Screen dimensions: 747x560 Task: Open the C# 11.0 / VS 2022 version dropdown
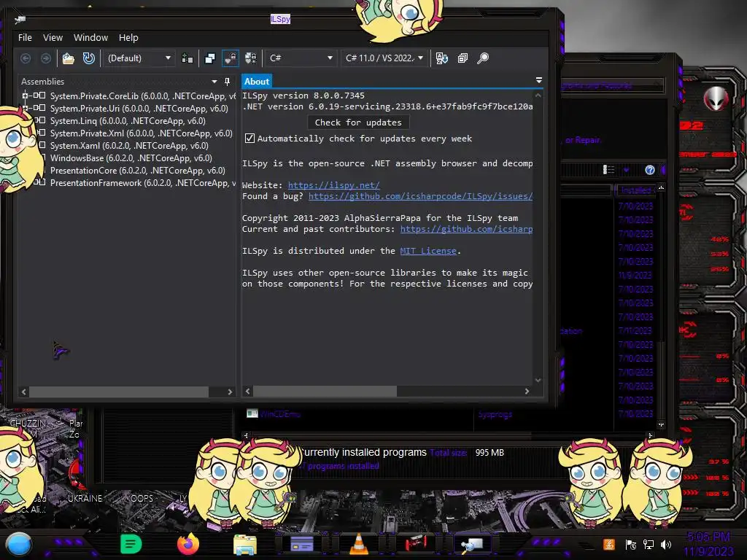coord(384,58)
